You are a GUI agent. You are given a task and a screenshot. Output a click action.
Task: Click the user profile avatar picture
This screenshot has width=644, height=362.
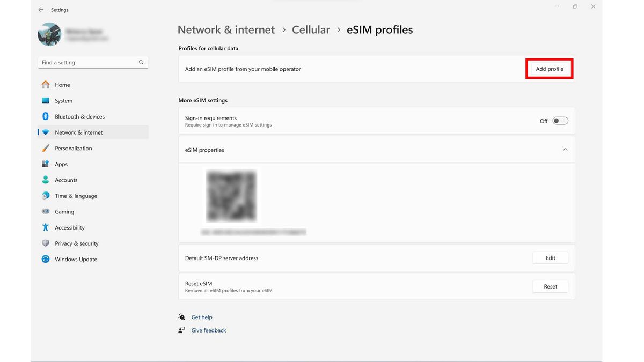[49, 34]
